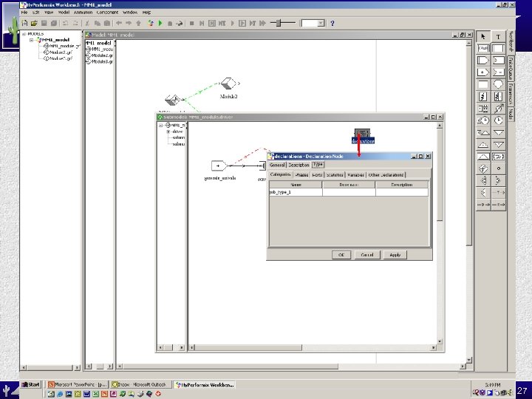
Task: Select the diamond branch node icon in palette
Action: 483,168
